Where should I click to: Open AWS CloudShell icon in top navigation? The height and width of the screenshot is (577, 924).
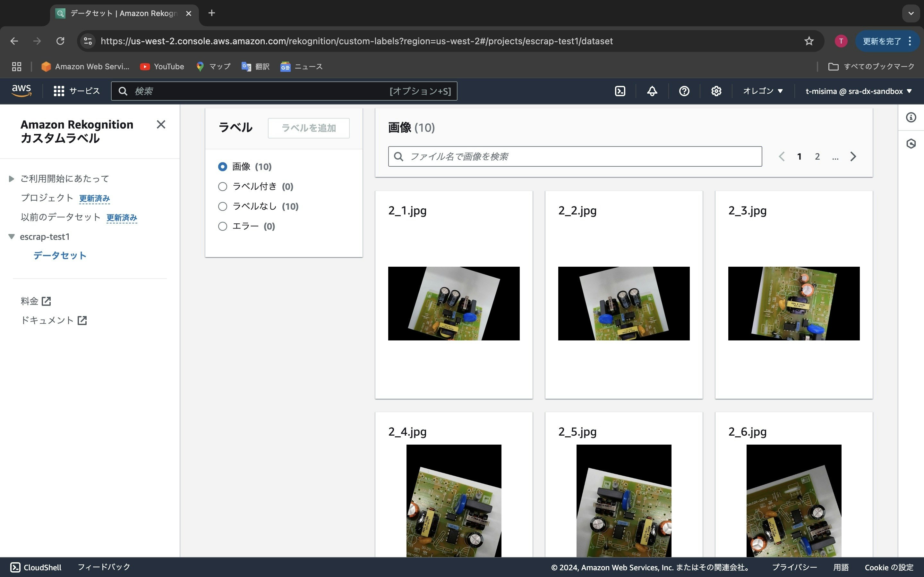pos(620,91)
